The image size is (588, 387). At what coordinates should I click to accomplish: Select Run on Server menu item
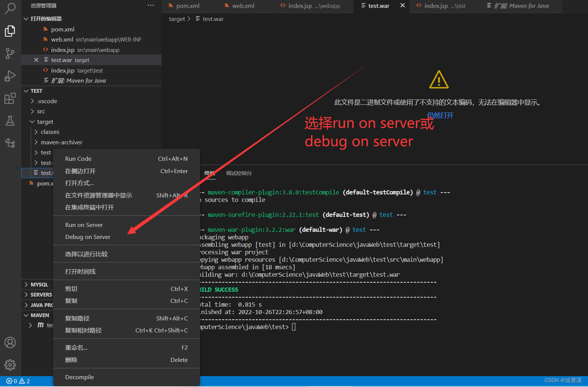click(x=126, y=225)
